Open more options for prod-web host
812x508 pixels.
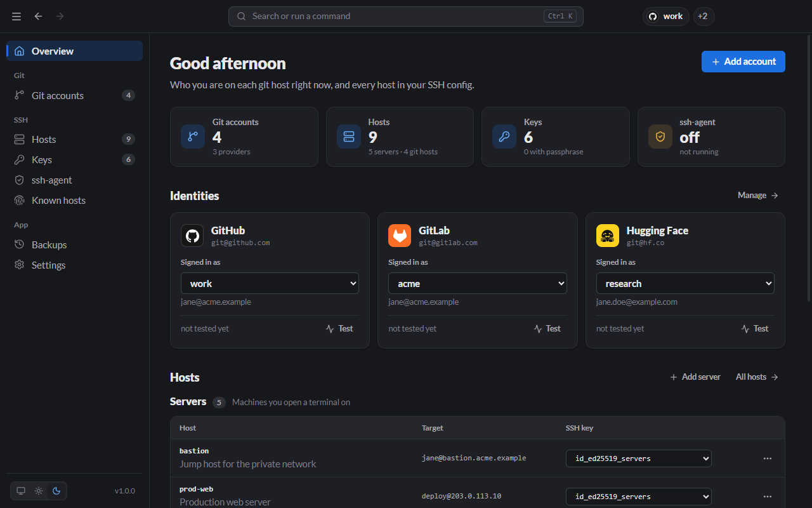tap(768, 497)
